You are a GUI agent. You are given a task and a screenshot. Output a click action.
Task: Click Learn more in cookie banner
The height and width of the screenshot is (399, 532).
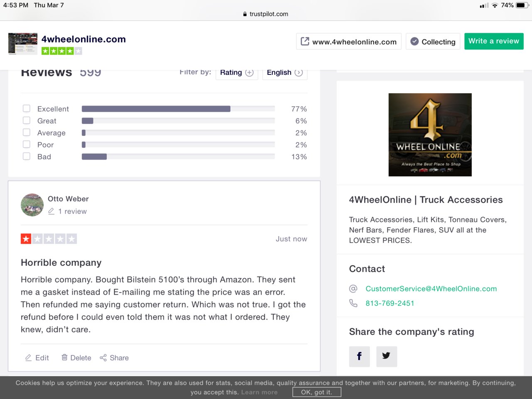click(259, 392)
